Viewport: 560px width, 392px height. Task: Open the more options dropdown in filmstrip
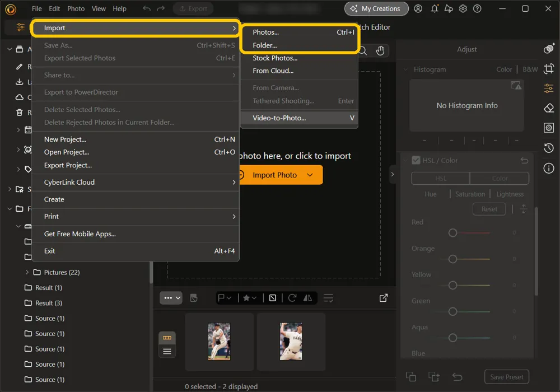coord(171,298)
